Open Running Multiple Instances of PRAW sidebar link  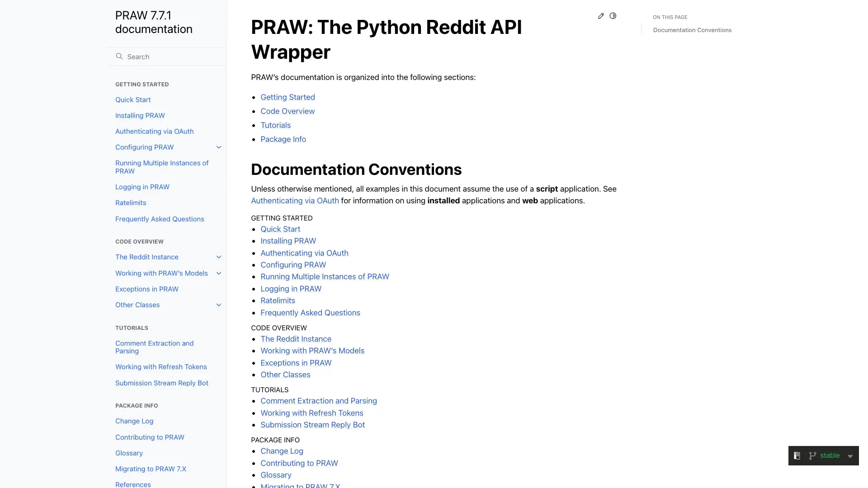[x=162, y=167]
